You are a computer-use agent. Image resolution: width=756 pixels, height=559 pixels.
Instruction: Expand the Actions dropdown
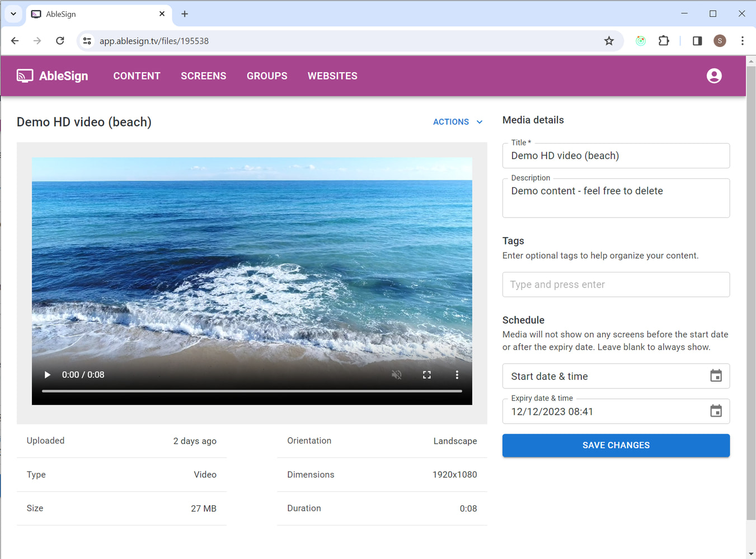point(457,122)
